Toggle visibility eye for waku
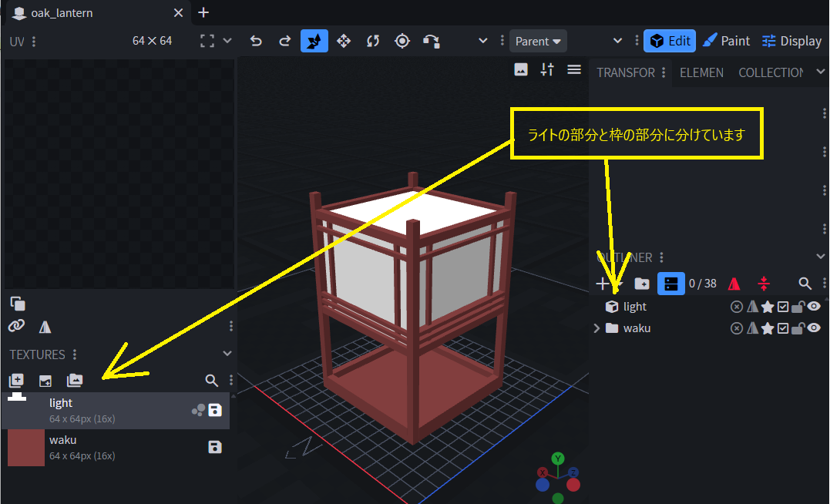 [x=814, y=328]
